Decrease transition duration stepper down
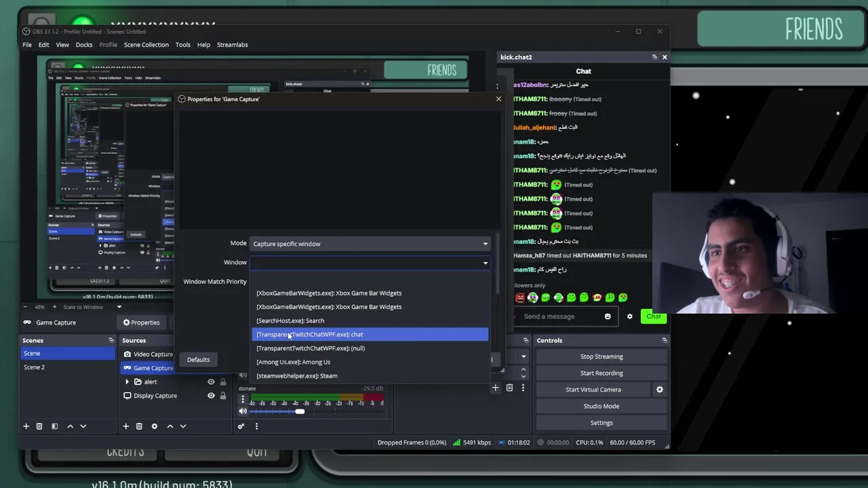 point(524,376)
